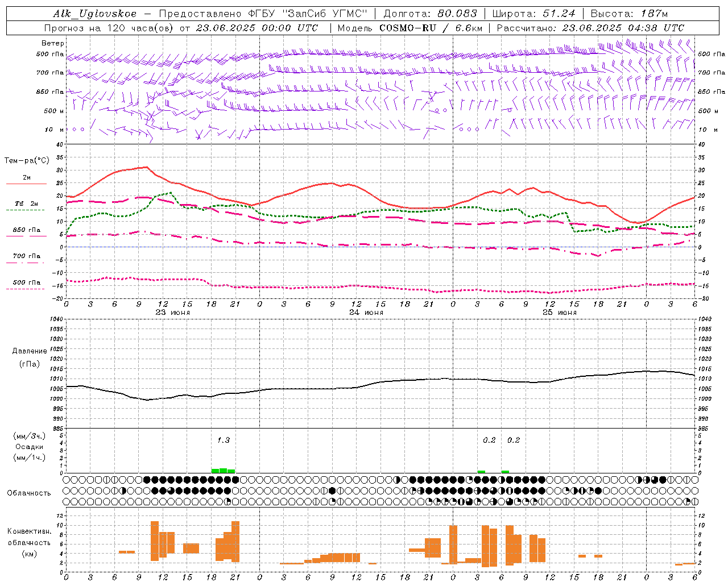The width and height of the screenshot is (728, 582).
Task: Click the precipitation value 1.3
Action: click(x=224, y=440)
